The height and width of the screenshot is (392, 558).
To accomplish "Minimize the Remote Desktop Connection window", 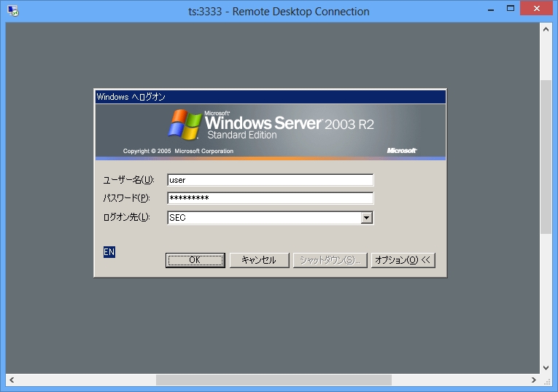I will click(491, 9).
